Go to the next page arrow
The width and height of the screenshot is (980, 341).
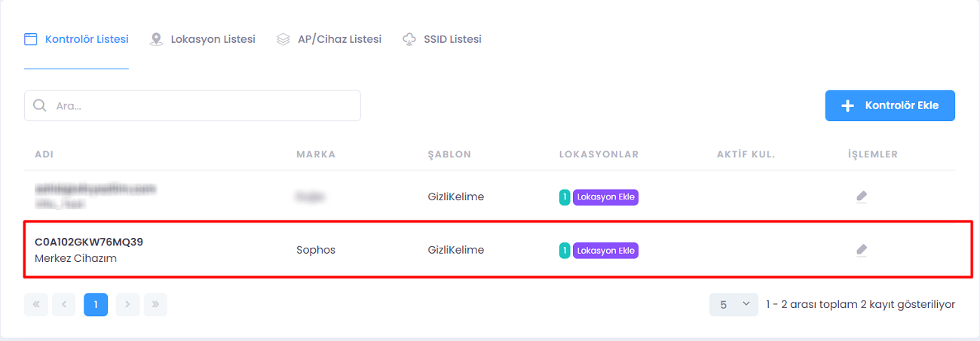pyautogui.click(x=127, y=304)
